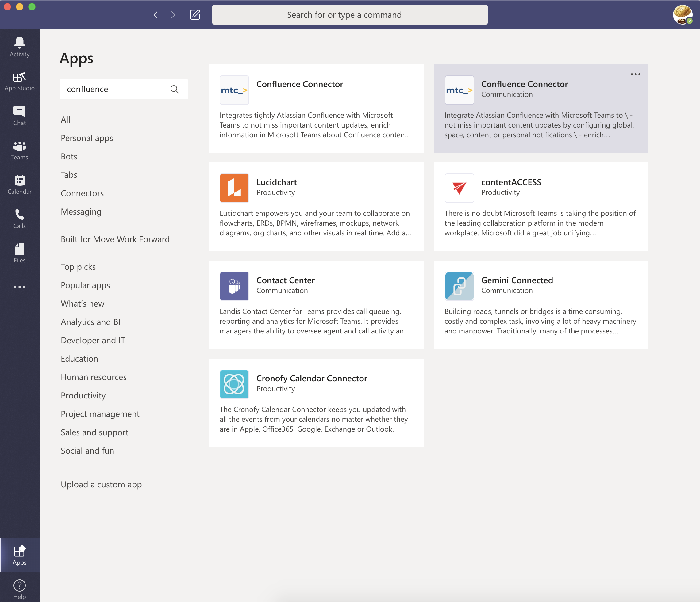
Task: Click the new chat compose icon
Action: (x=195, y=15)
